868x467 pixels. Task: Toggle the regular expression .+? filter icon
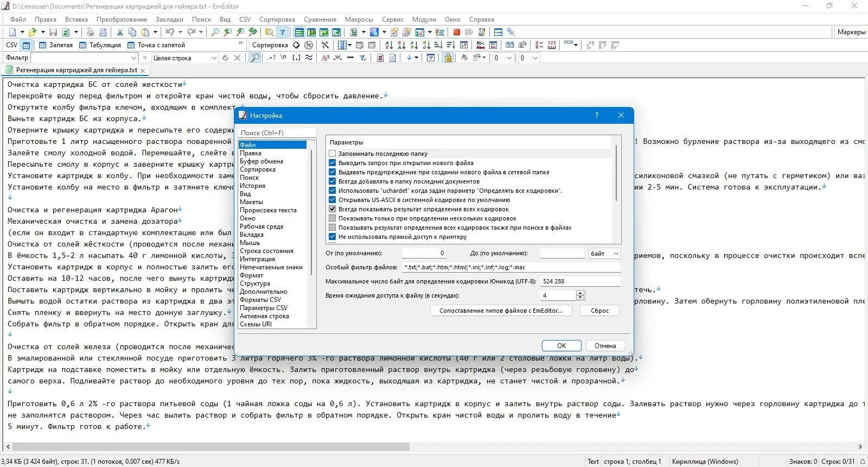click(x=271, y=58)
